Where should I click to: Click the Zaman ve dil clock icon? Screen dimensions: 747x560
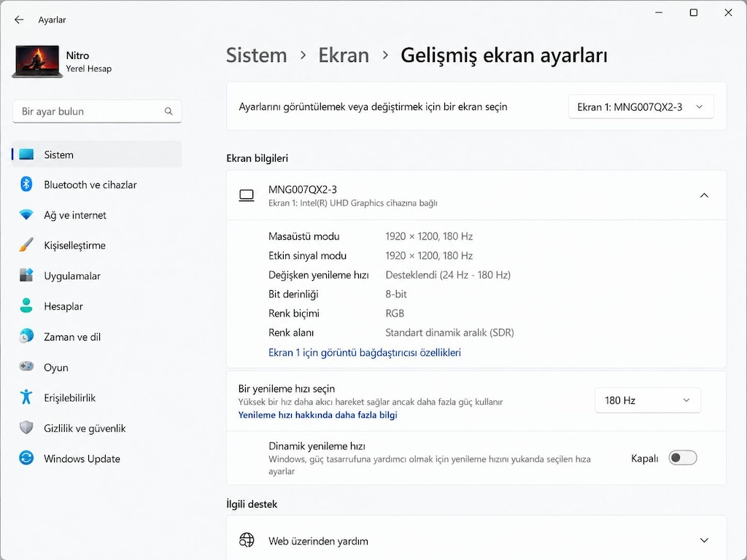26,336
